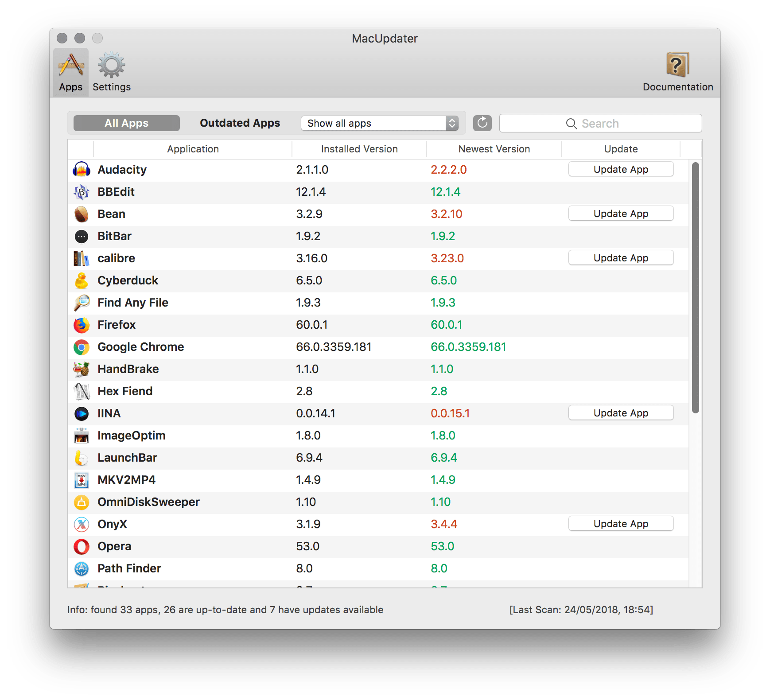Click the HandBrake app icon
This screenshot has width=770, height=700.
[82, 369]
